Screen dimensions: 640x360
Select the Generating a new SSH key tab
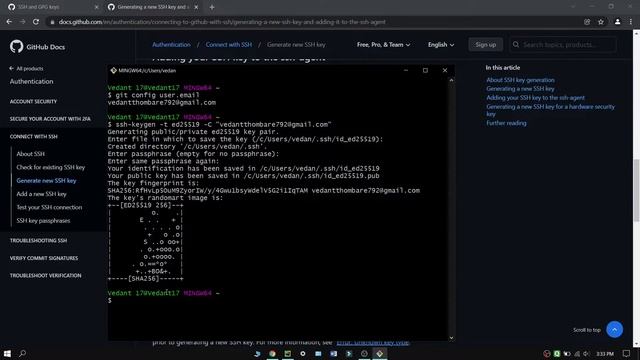(152, 7)
